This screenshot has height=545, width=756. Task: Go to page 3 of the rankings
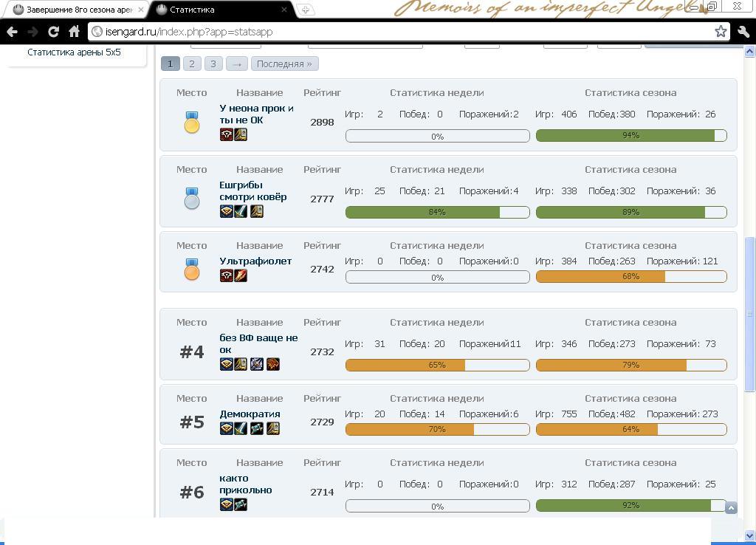[213, 64]
